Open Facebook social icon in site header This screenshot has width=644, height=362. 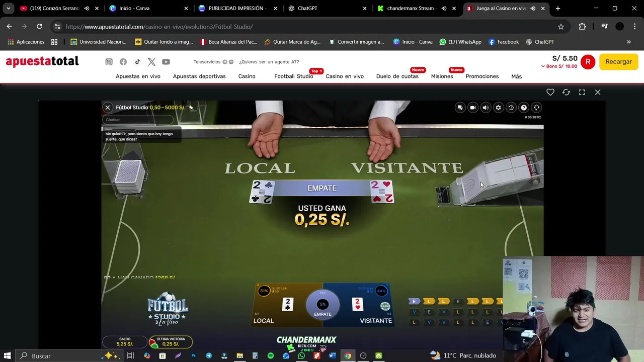click(x=123, y=62)
